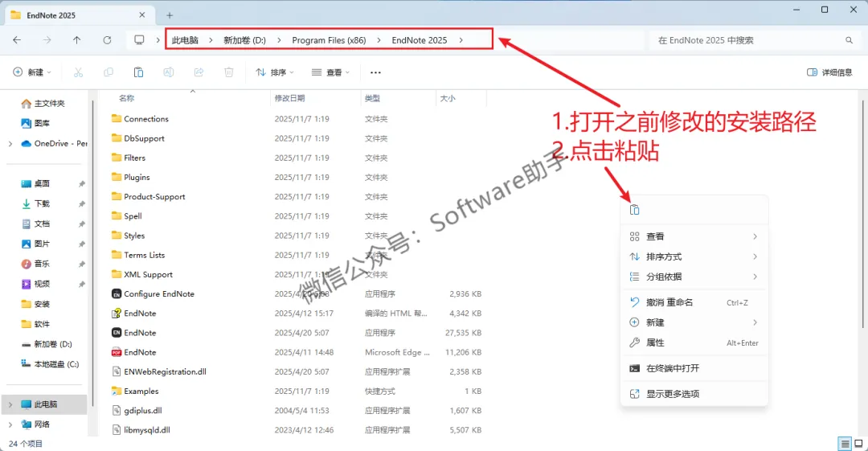Click the Delete trash icon in toolbar
The image size is (868, 451).
[x=228, y=72]
